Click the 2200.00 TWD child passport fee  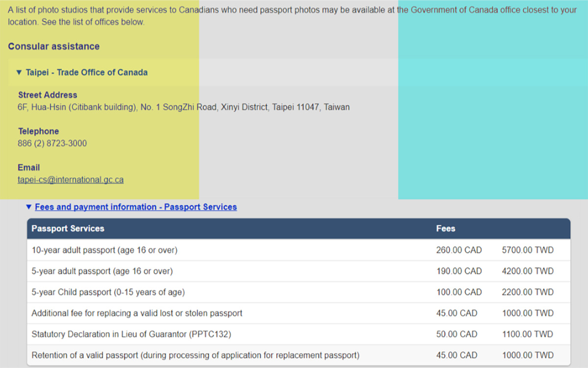click(527, 292)
